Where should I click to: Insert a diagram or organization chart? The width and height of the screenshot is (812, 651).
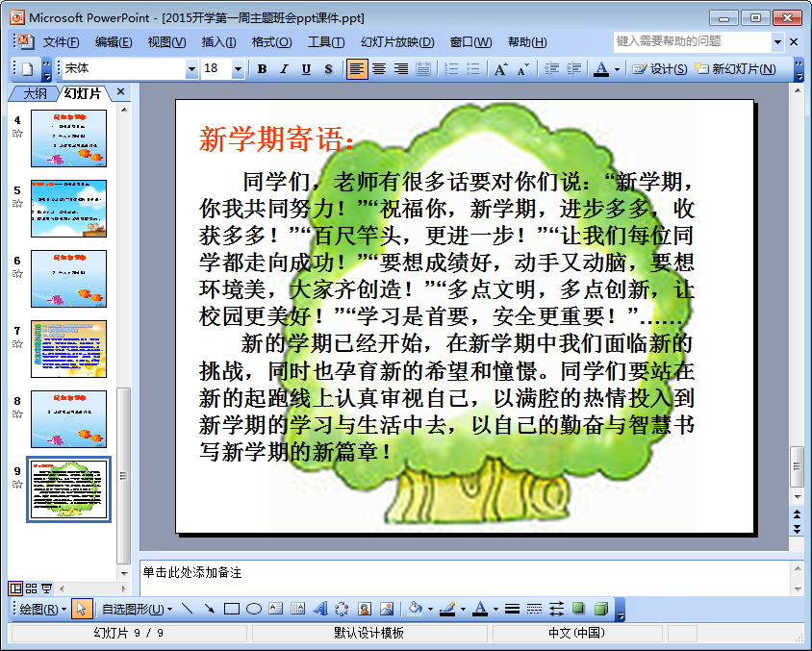coord(342,609)
